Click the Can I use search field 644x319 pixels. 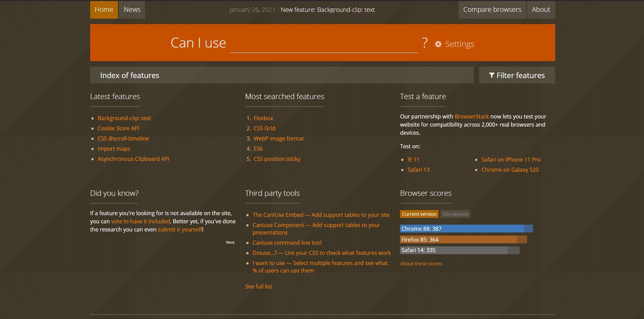coord(324,43)
